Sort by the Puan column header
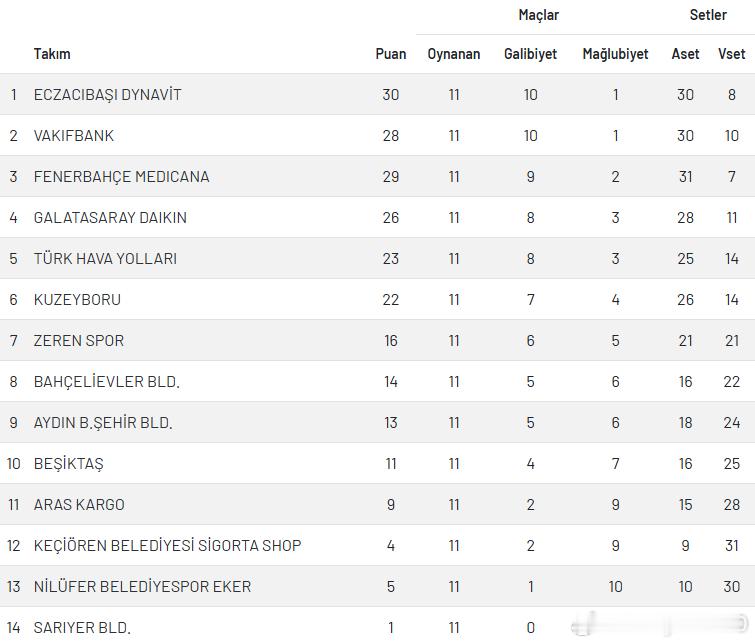This screenshot has width=755, height=644. [391, 54]
